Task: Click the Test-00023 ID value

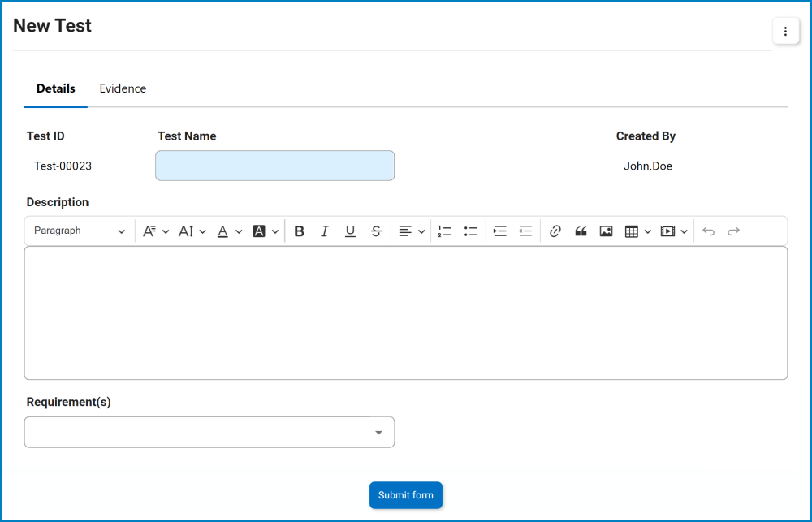Action: 63,166
